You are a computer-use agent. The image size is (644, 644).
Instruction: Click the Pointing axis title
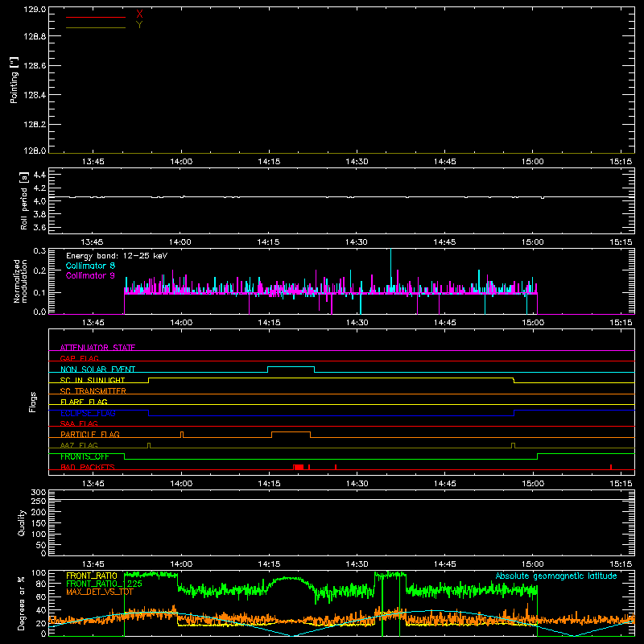pyautogui.click(x=14, y=80)
